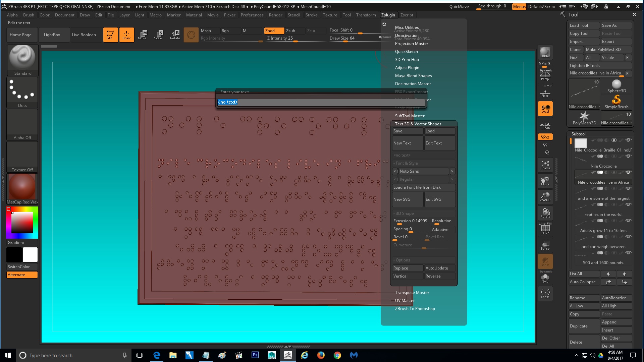Click the Frame icon in right shelf
This screenshot has height=362, width=644.
(x=545, y=165)
